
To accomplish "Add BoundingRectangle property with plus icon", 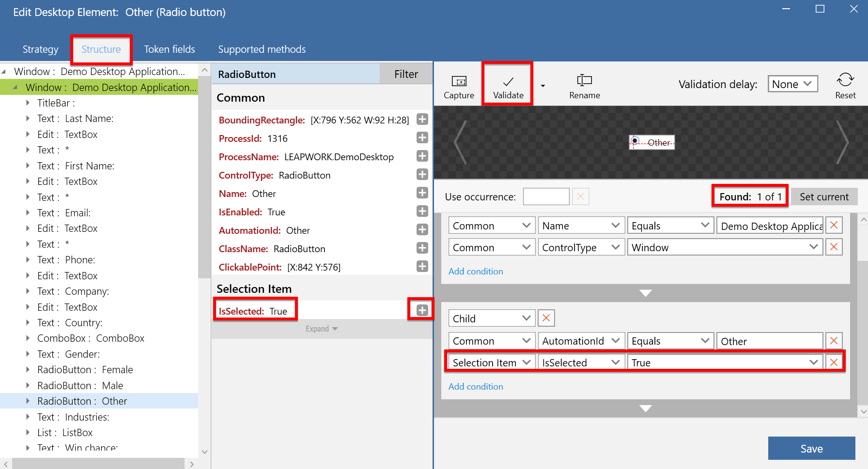I will [422, 120].
